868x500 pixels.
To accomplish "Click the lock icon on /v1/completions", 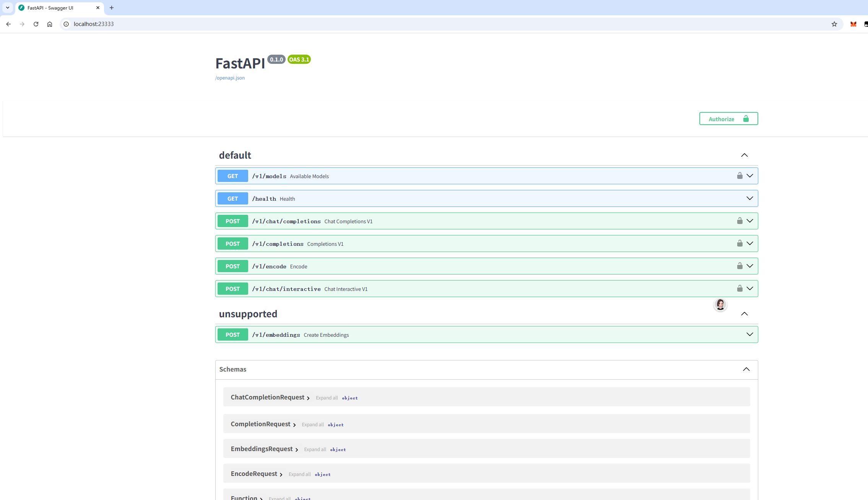I will pyautogui.click(x=740, y=244).
